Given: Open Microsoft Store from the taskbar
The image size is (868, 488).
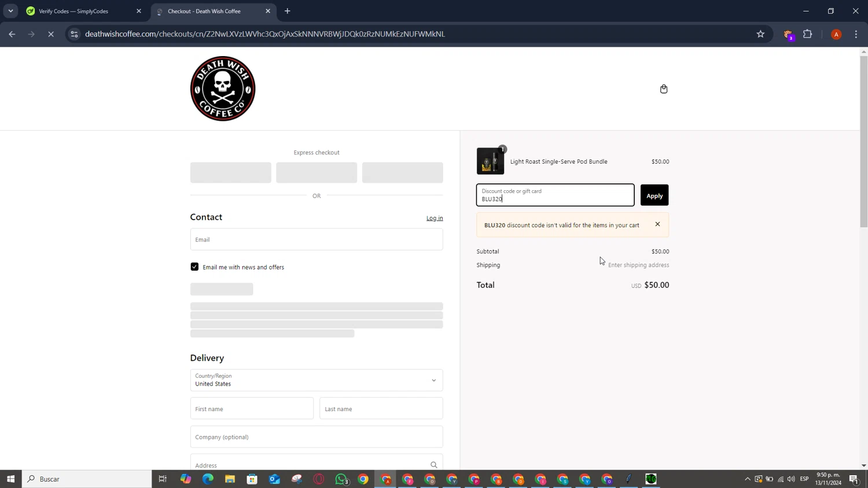Looking at the screenshot, I should click(x=252, y=479).
